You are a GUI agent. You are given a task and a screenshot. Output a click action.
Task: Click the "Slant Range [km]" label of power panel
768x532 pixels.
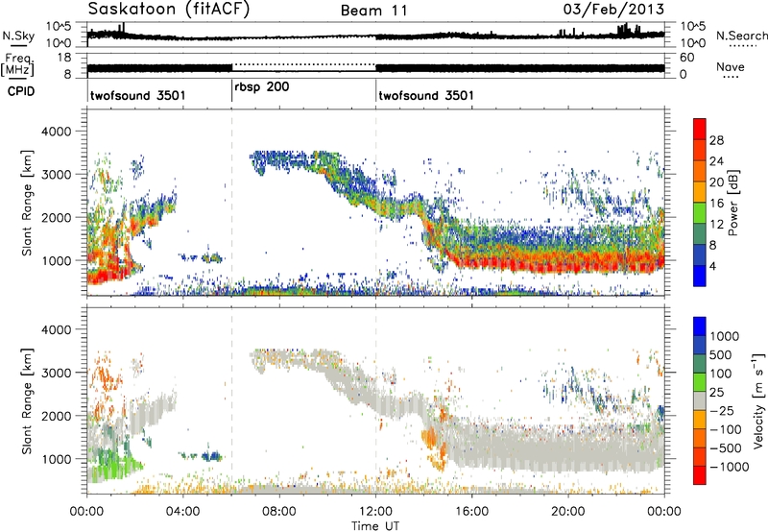click(28, 203)
